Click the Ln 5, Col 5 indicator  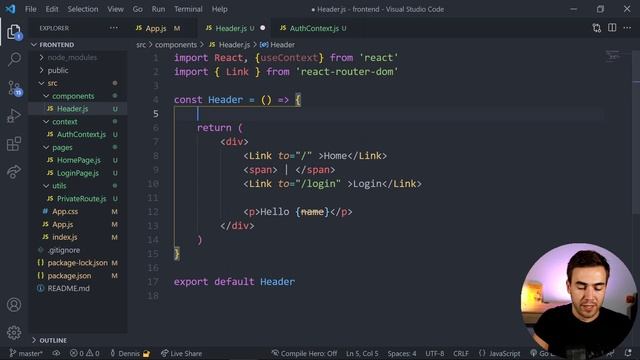click(362, 353)
